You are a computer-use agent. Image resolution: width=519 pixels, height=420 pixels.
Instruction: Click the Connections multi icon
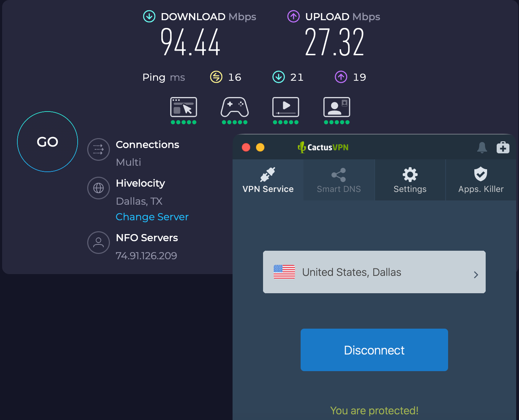[x=98, y=149]
